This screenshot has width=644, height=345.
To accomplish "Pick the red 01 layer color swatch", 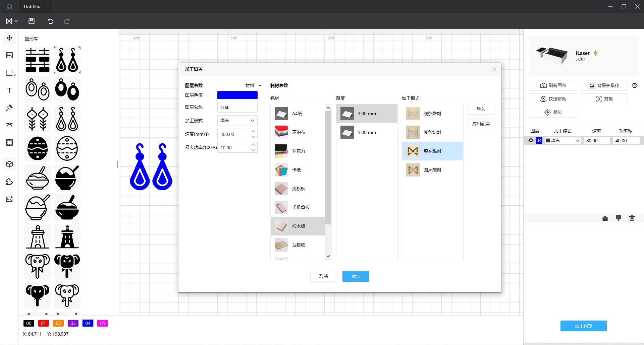I will click(43, 323).
